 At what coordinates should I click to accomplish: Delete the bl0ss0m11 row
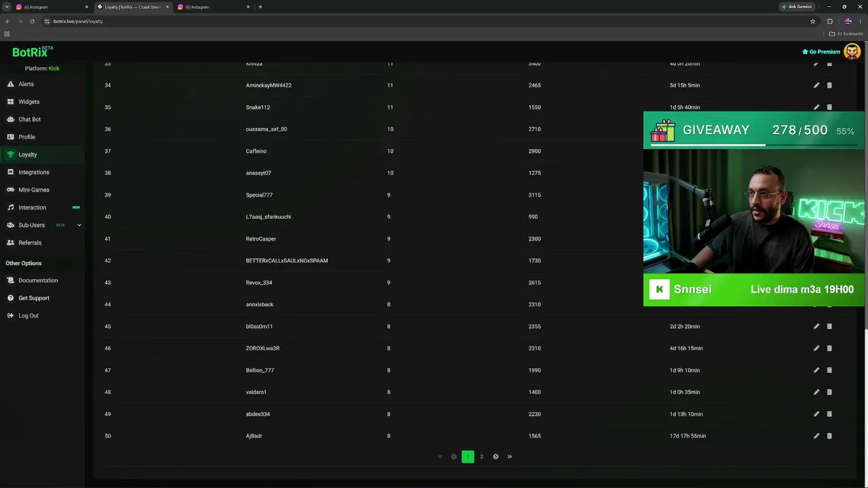click(x=829, y=326)
